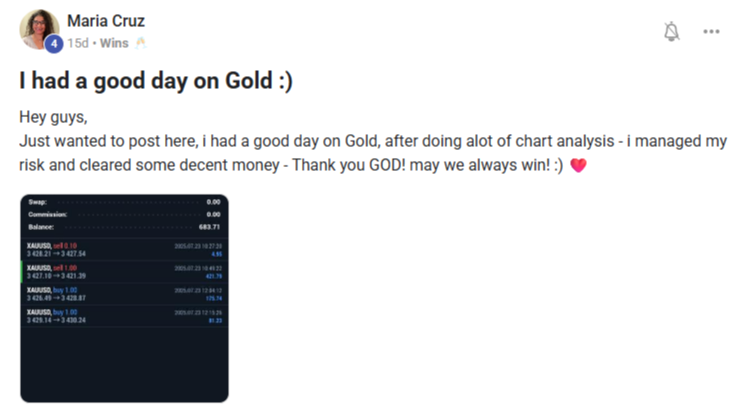Open the three-dots post options menu
Viewport: 747px width, 411px height.
pos(711,31)
